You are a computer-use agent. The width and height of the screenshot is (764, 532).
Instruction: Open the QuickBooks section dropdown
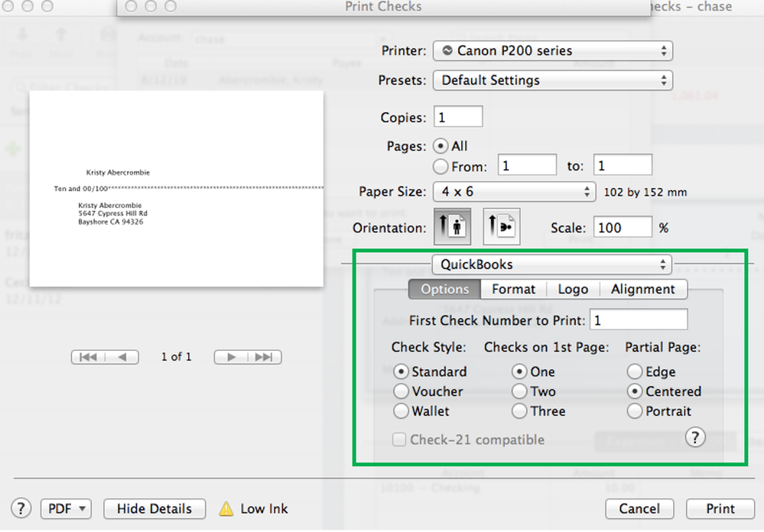(551, 264)
